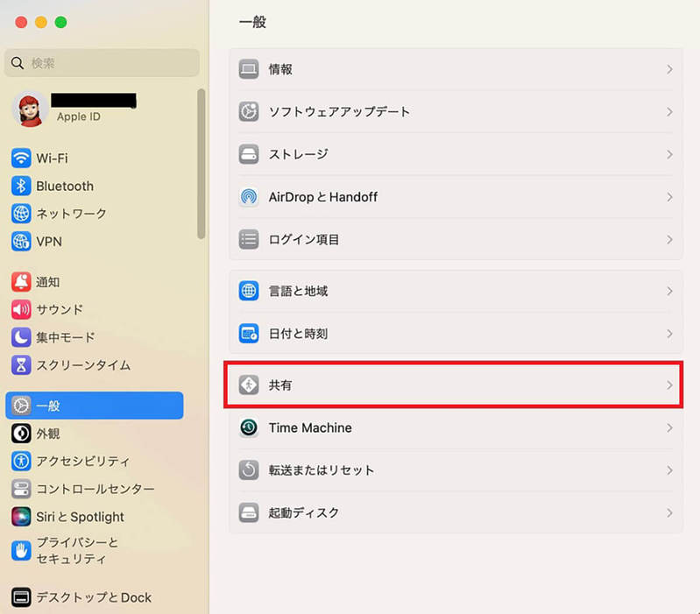700x614 pixels.
Task: Open Apple ID account label
Action: click(79, 116)
